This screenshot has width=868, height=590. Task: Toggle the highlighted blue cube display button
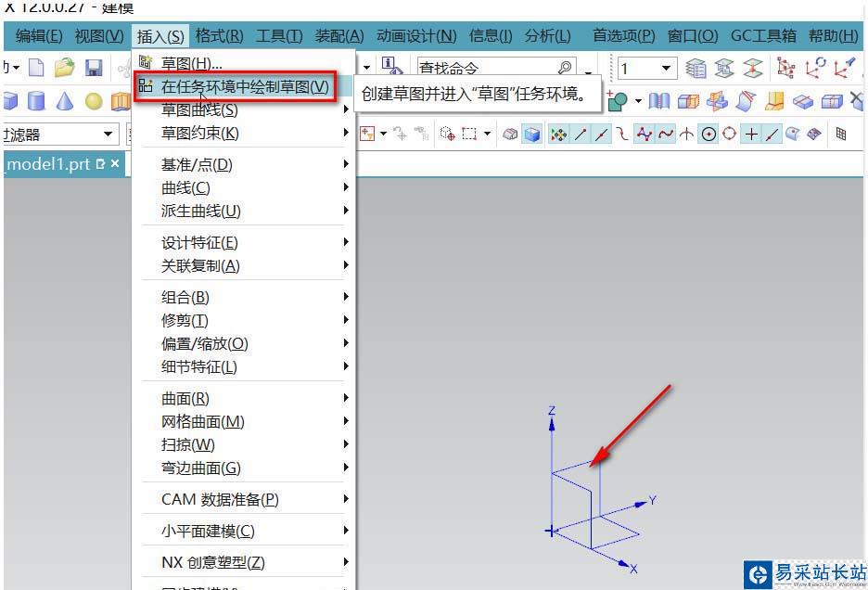pos(532,135)
